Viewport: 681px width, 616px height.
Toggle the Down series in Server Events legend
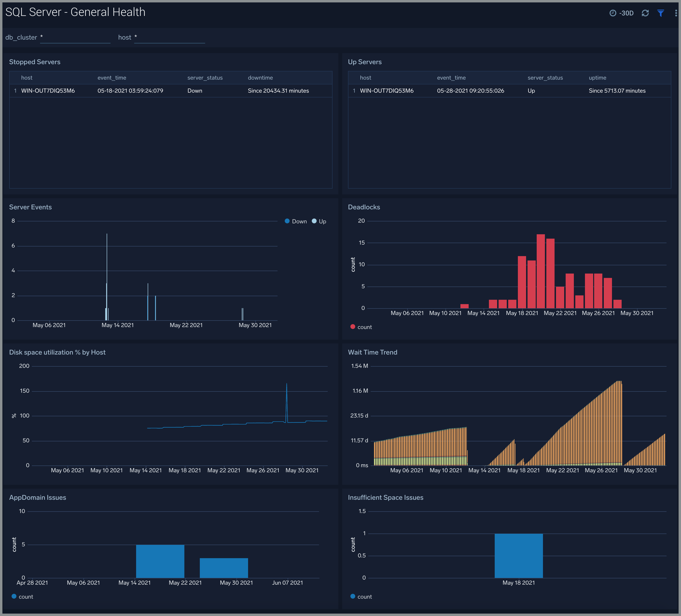[x=296, y=221]
